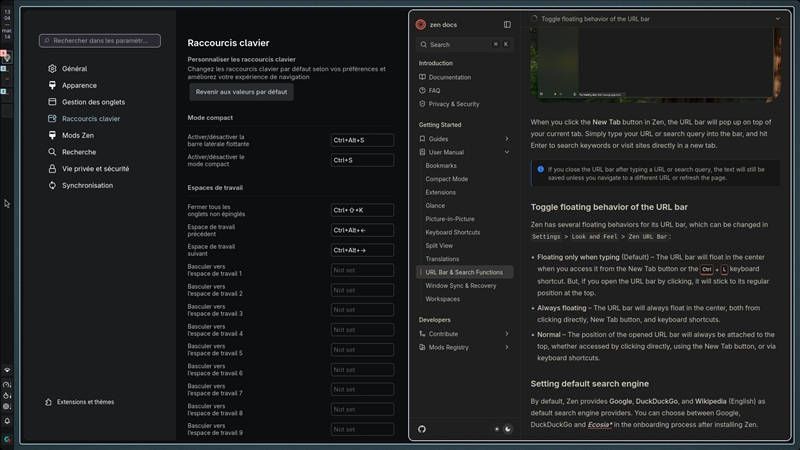Image resolution: width=800 pixels, height=450 pixels.
Task: Open Extensions et thèmes
Action: [x=85, y=402]
